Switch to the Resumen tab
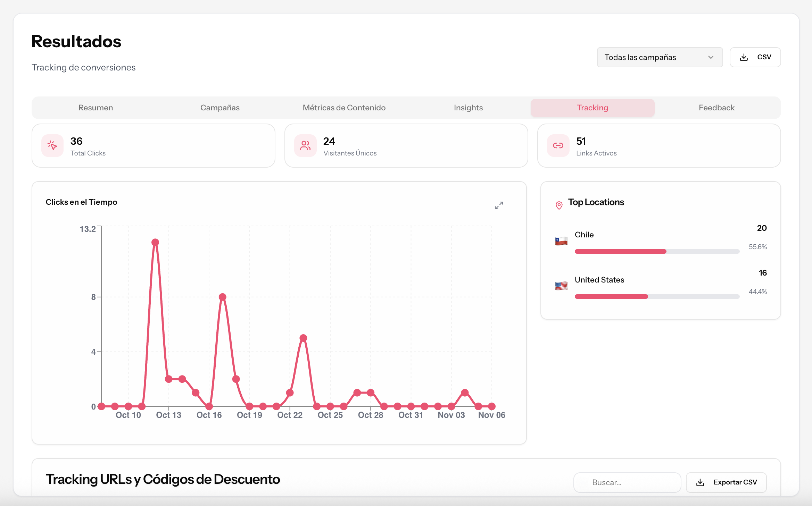Image resolution: width=812 pixels, height=506 pixels. (96, 108)
